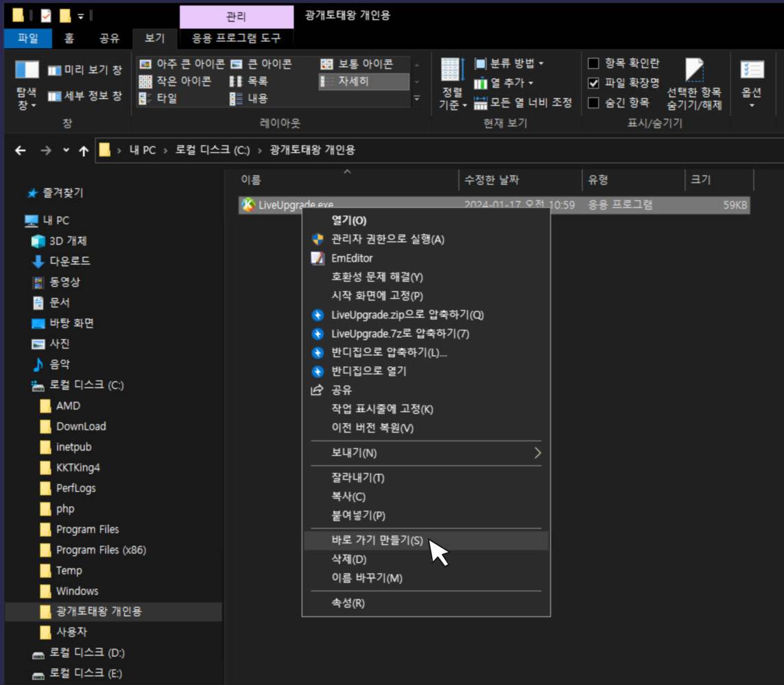Enable the item check boxes checkbox

594,64
